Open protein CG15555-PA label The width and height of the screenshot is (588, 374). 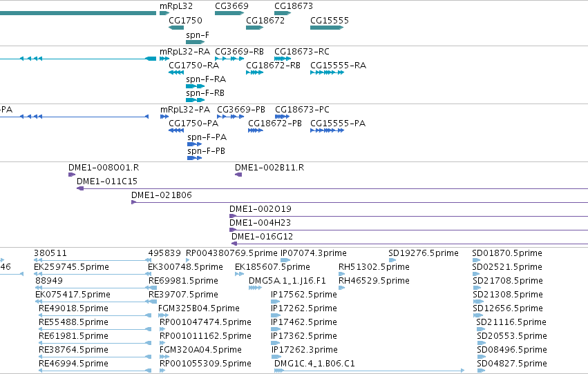[338, 124]
